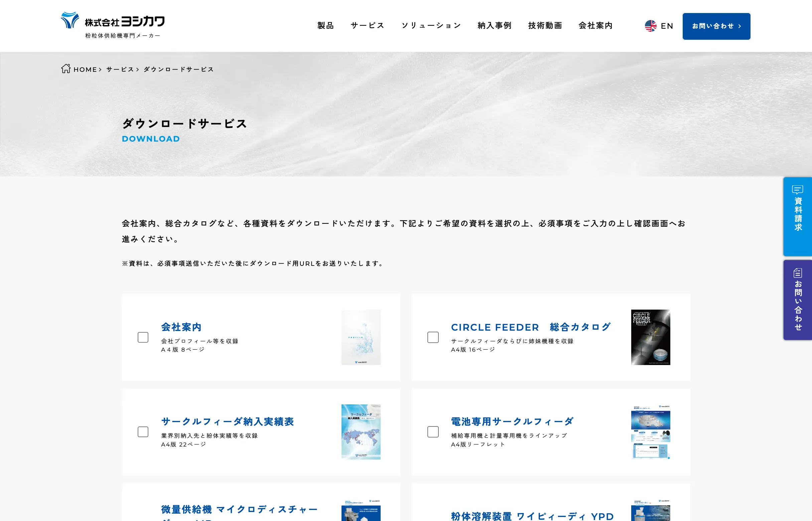Image resolution: width=812 pixels, height=521 pixels.
Task: Go to 納入事例 in the navigation
Action: click(x=494, y=26)
